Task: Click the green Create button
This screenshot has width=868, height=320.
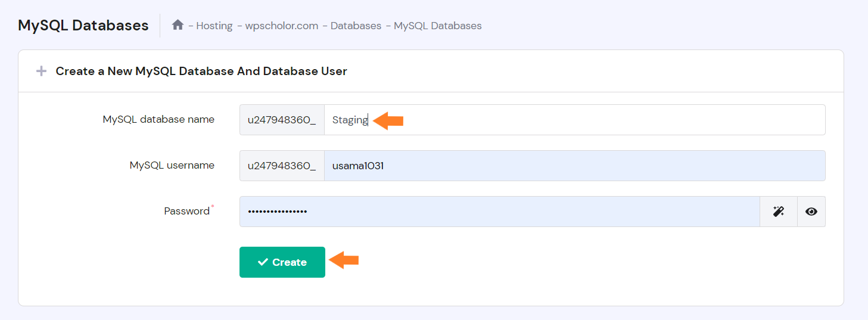Action: pyautogui.click(x=282, y=262)
